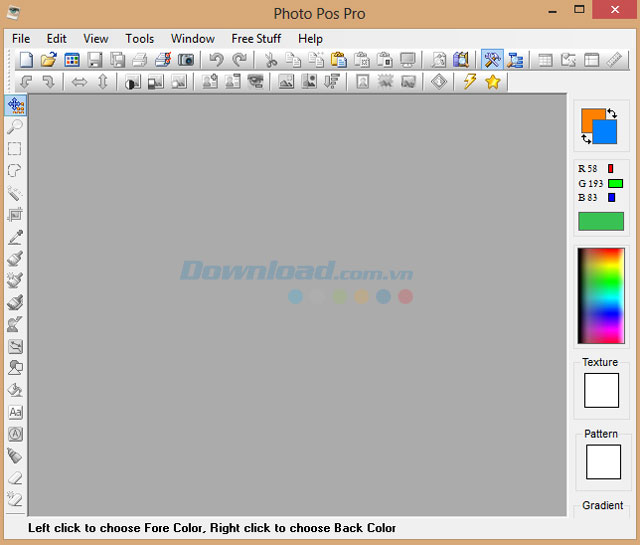
Task: Click the Open folder icon
Action: coord(48,60)
